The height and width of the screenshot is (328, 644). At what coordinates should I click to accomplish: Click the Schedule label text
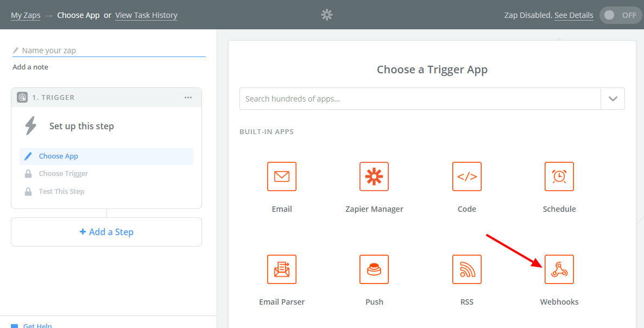559,209
